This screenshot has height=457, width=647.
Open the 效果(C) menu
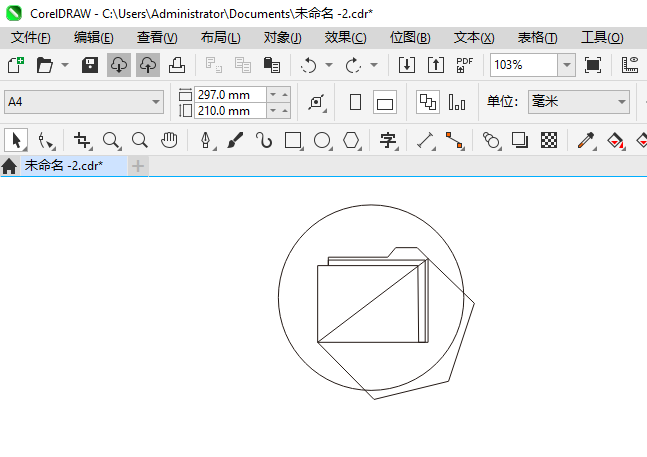point(345,38)
